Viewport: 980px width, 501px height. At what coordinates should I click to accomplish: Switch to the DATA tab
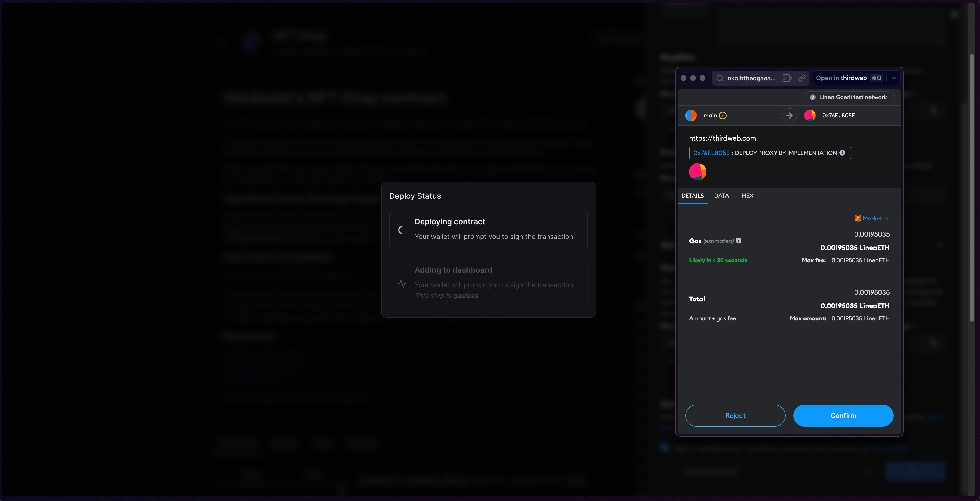[x=721, y=196]
